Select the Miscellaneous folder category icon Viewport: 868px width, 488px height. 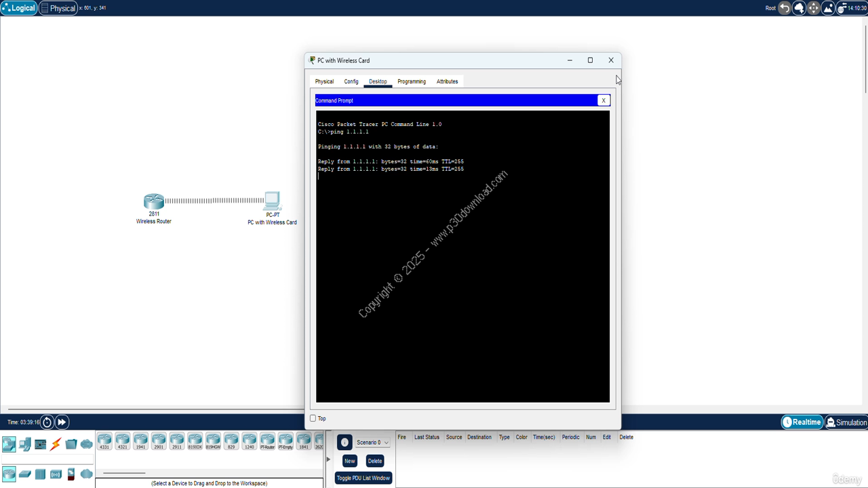[x=71, y=445]
